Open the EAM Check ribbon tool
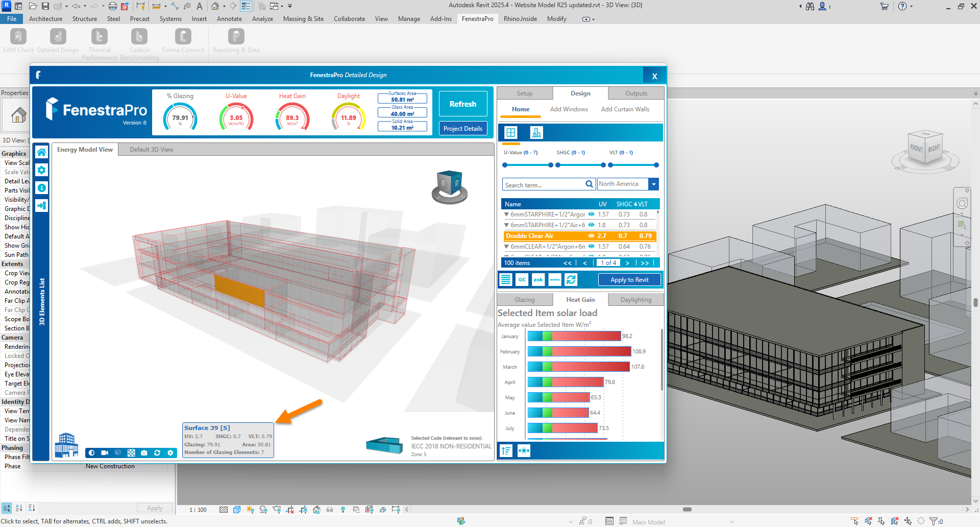The width and height of the screenshot is (980, 527). click(18, 41)
